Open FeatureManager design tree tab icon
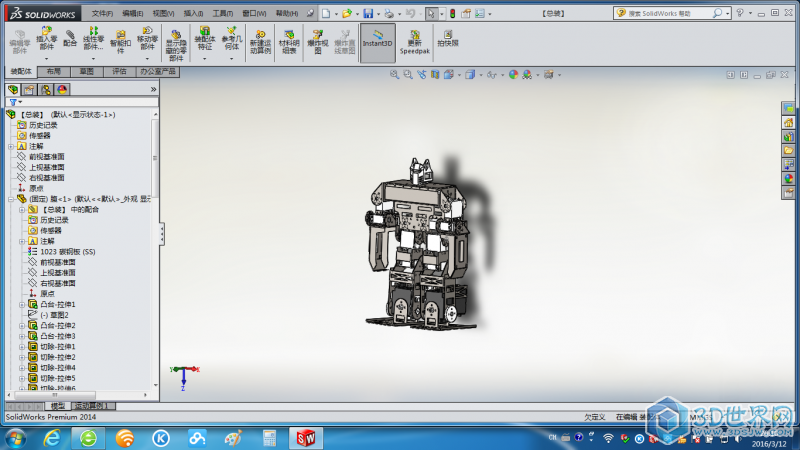Viewport: 800px width, 450px height. click(x=13, y=90)
